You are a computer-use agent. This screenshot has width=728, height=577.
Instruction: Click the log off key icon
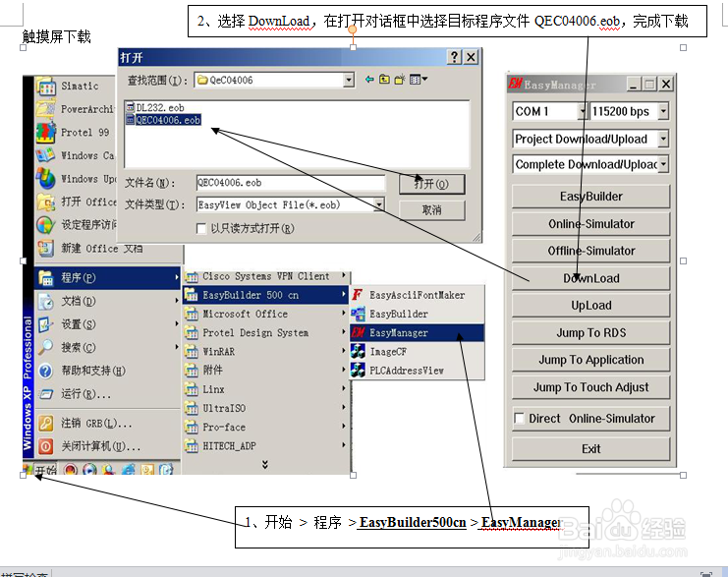click(x=46, y=424)
